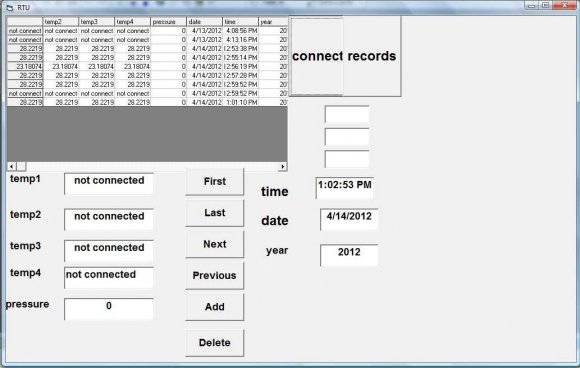
Task: Click the date field showing 4/14/2012
Action: tap(349, 219)
